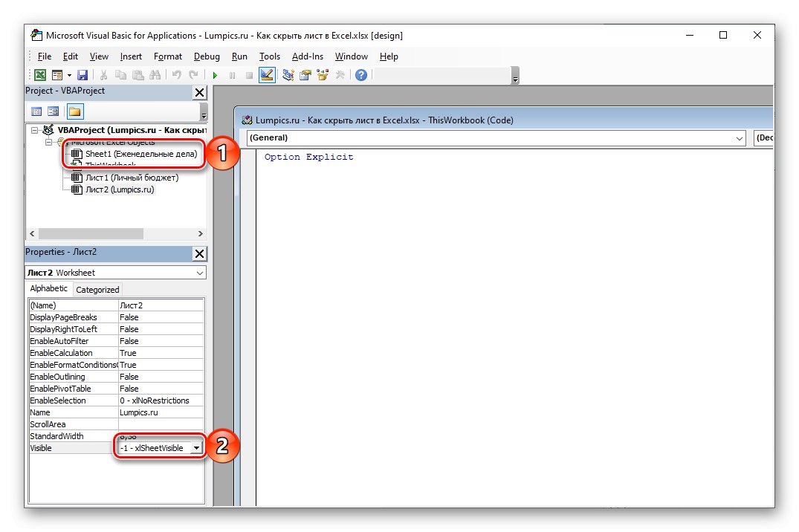Open the Format menu
The width and height of the screenshot is (799, 532).
coord(168,56)
